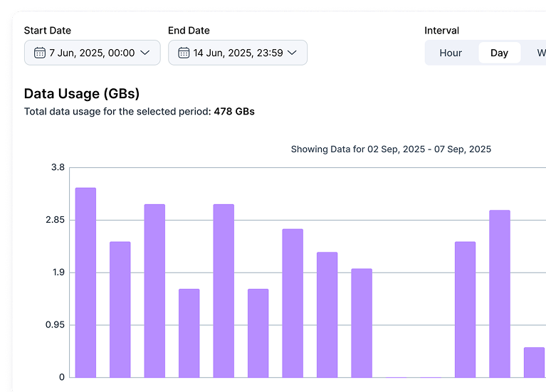
Task: Open the End Date picker showing 14 Jun, 2025
Action: point(238,53)
